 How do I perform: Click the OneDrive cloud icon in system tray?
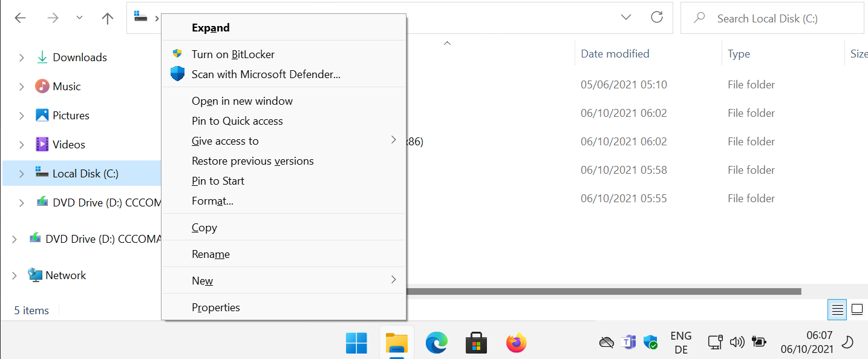607,342
